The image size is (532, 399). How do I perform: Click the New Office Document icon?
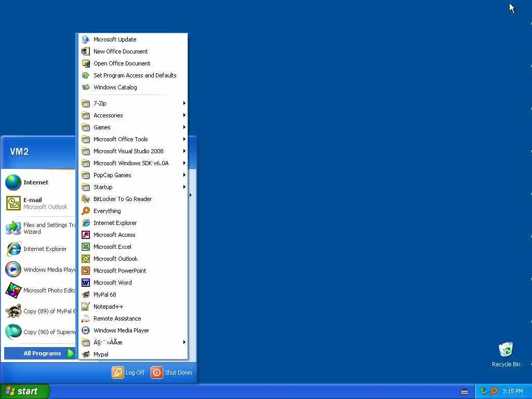tap(86, 51)
